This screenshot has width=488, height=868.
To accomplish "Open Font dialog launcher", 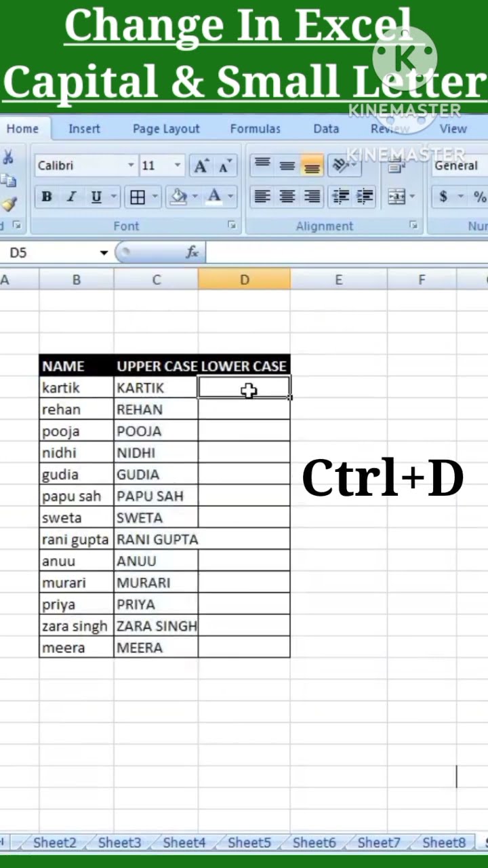I will [x=232, y=225].
